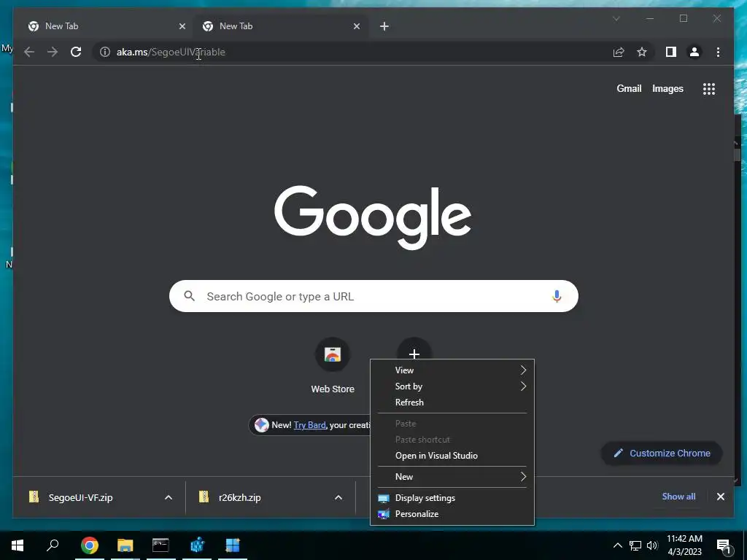
Task: Open the SegoeUI-VF.zip download
Action: (81, 497)
